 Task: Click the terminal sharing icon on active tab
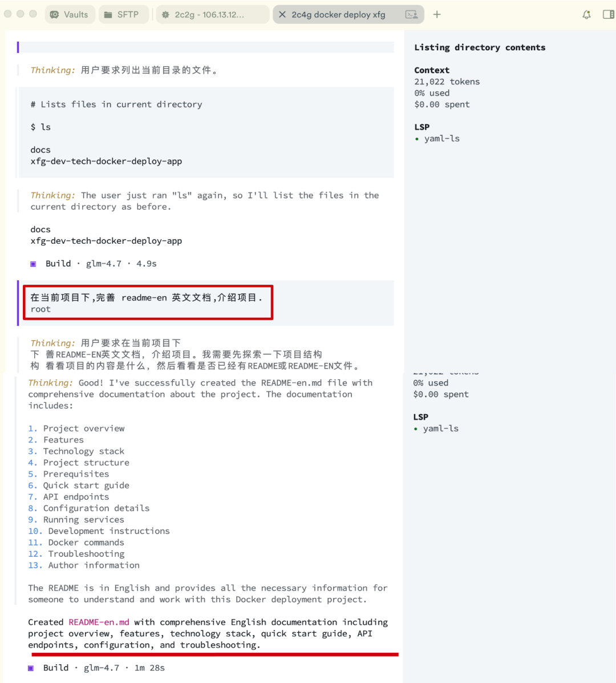[x=411, y=14]
